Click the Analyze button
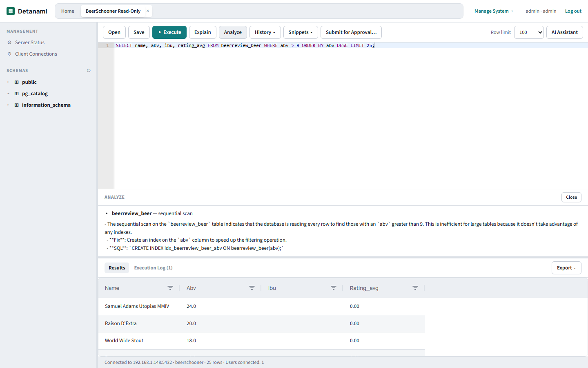This screenshot has width=588, height=368. 233,32
